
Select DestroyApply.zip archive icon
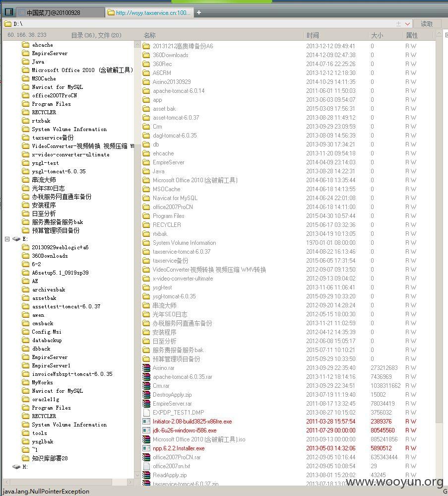(x=146, y=394)
